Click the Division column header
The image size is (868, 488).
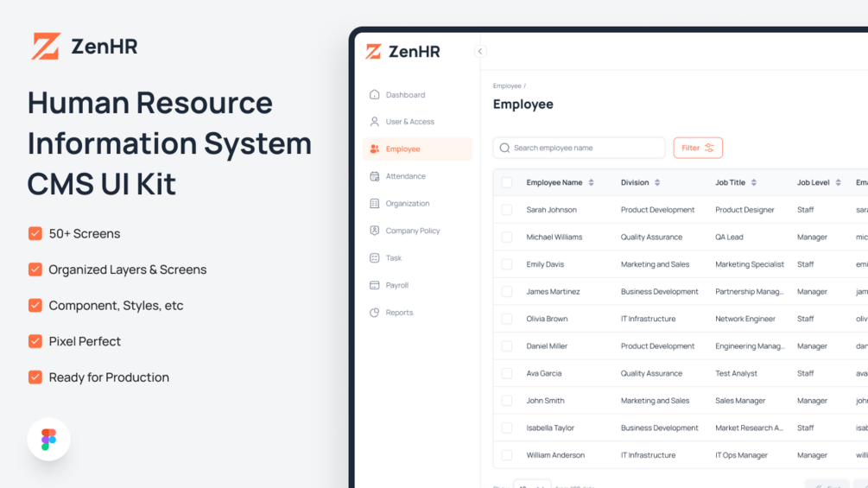pos(635,182)
